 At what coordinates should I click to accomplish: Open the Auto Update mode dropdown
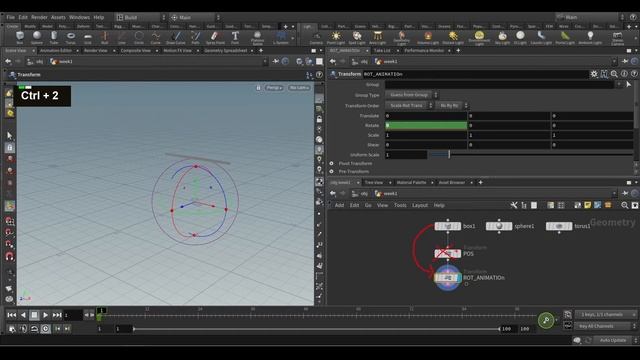(x=616, y=340)
